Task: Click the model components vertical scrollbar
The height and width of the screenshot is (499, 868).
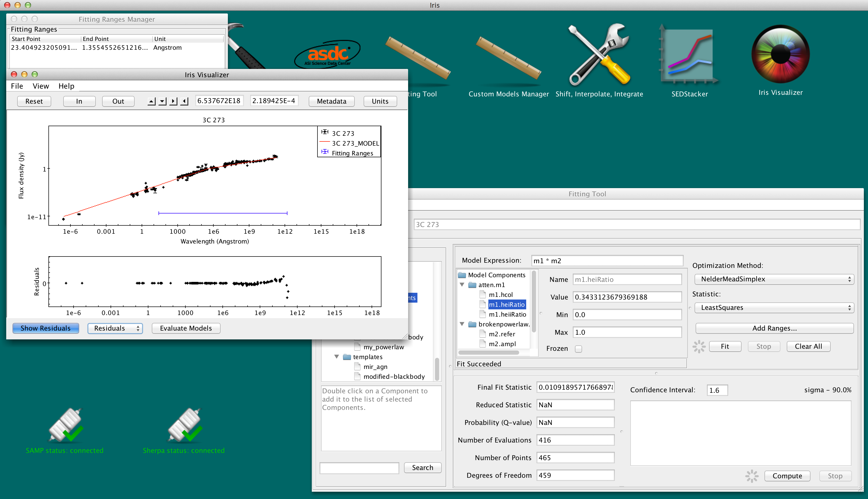Action: (x=534, y=302)
